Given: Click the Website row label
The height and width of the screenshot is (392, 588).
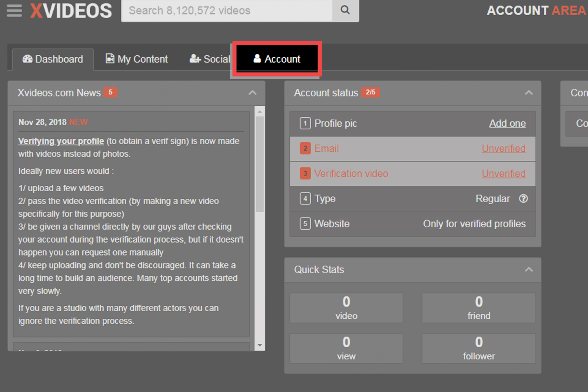Looking at the screenshot, I should pyautogui.click(x=332, y=224).
